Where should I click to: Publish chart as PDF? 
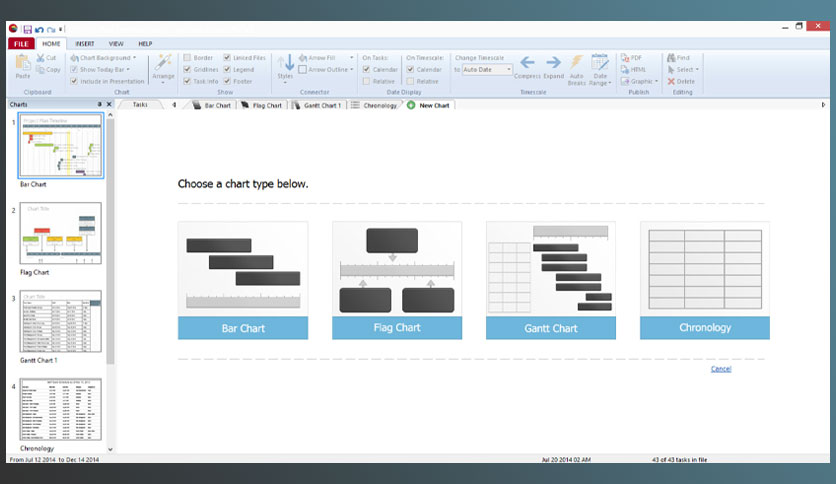632,58
